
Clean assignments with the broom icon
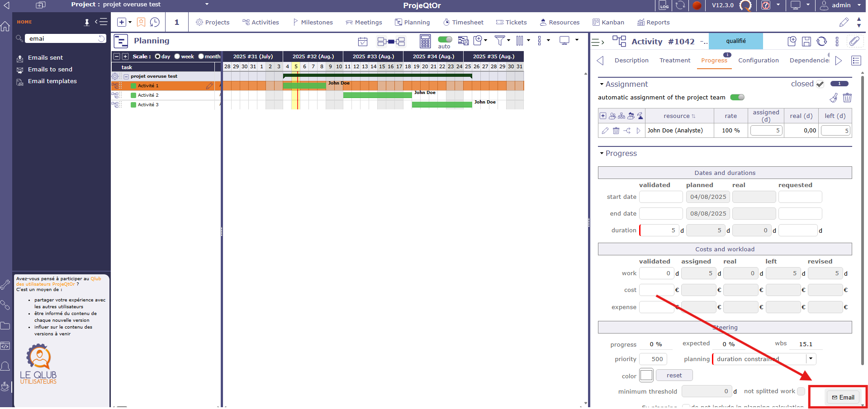click(x=834, y=98)
